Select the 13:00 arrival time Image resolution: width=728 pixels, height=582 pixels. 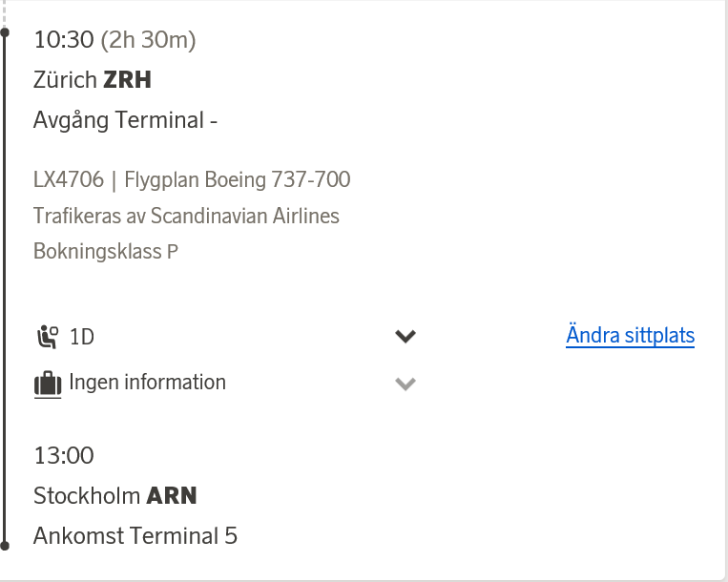point(64,456)
